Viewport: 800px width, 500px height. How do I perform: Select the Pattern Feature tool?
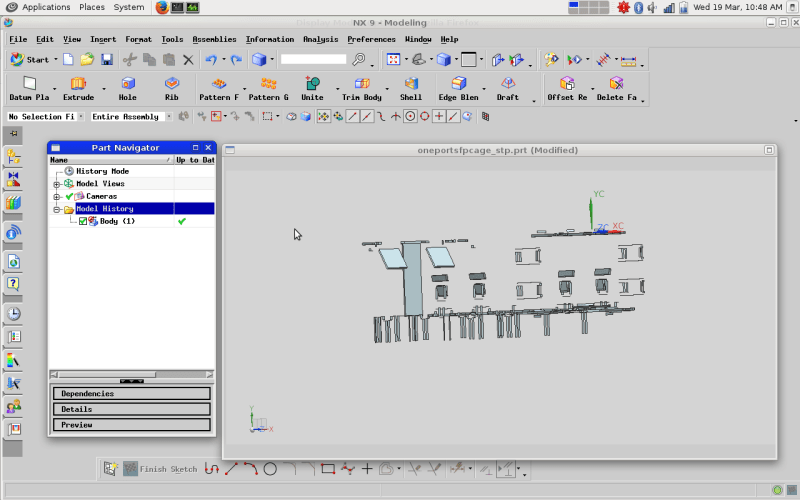(x=219, y=88)
